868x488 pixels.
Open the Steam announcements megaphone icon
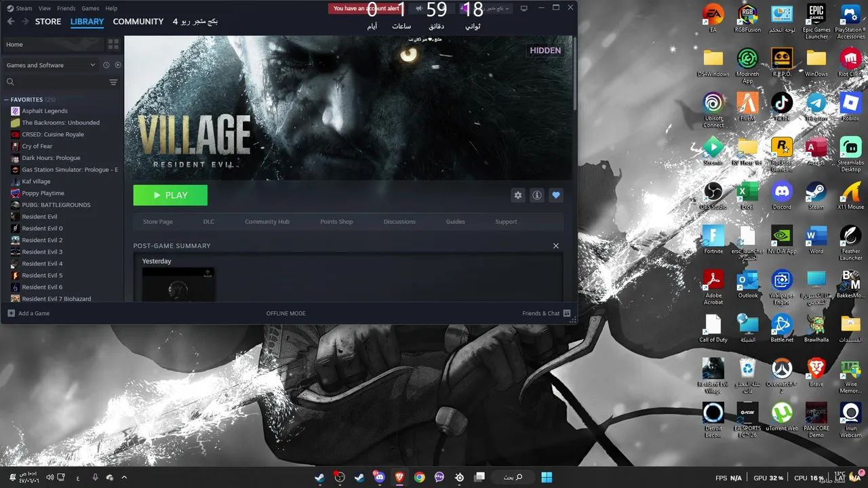coord(419,9)
